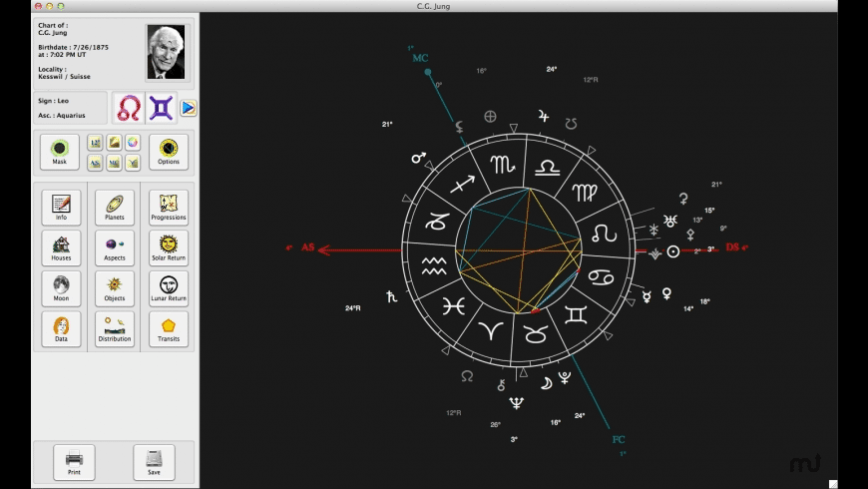
Task: Click the window zoom green button
Action: [x=61, y=6]
